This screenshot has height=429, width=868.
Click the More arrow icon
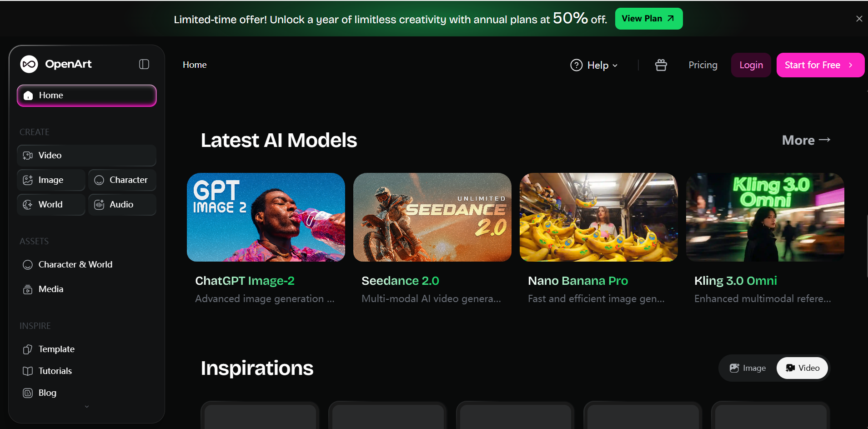pyautogui.click(x=825, y=140)
